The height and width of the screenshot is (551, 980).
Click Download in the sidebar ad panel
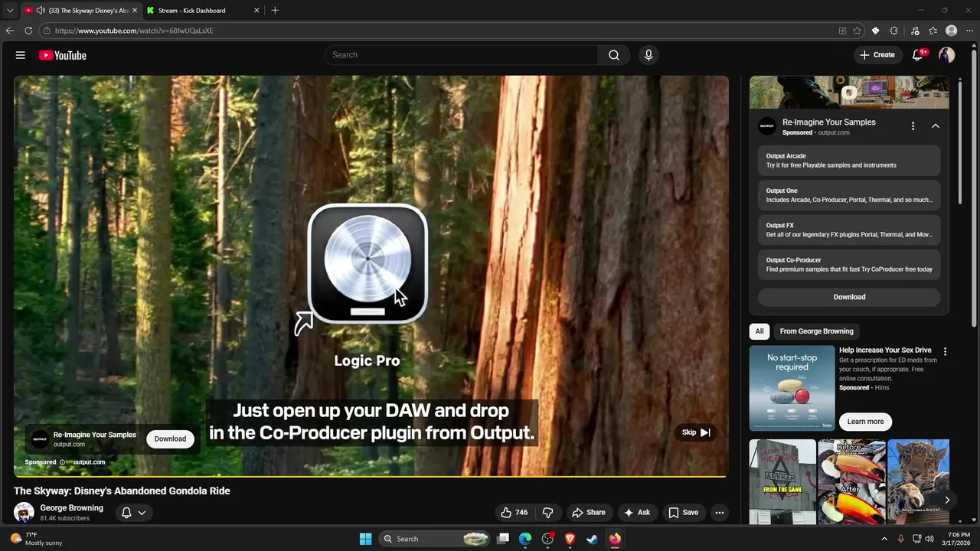tap(849, 297)
